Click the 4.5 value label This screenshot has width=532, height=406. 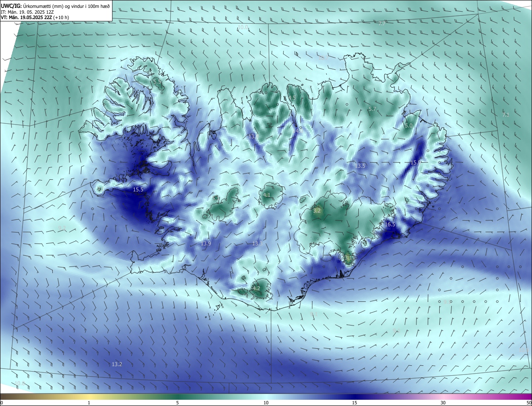292,98
